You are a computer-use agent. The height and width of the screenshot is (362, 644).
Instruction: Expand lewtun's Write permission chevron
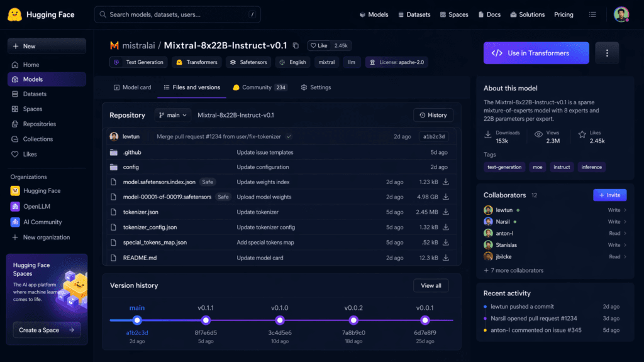(x=625, y=210)
